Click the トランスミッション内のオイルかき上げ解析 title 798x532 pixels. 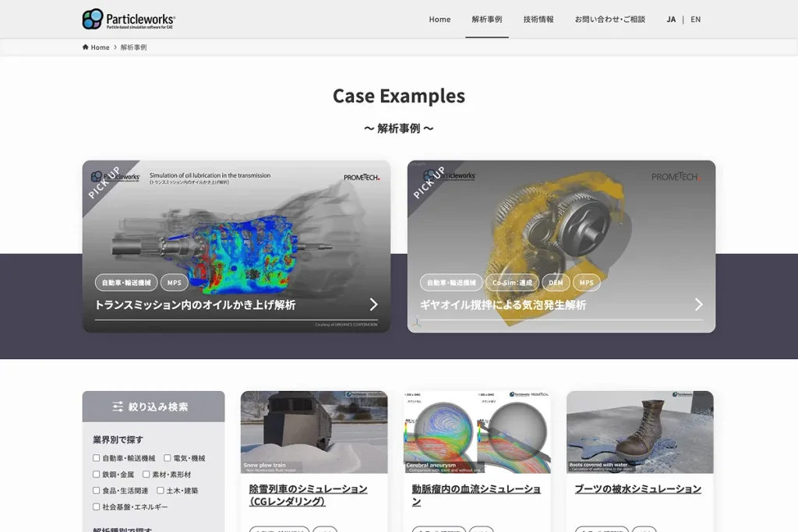[x=196, y=305]
